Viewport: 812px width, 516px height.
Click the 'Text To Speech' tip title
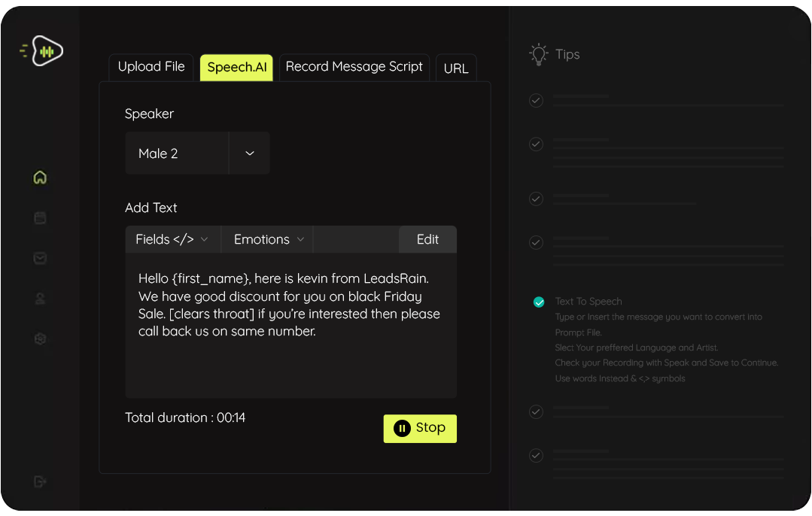pyautogui.click(x=588, y=301)
